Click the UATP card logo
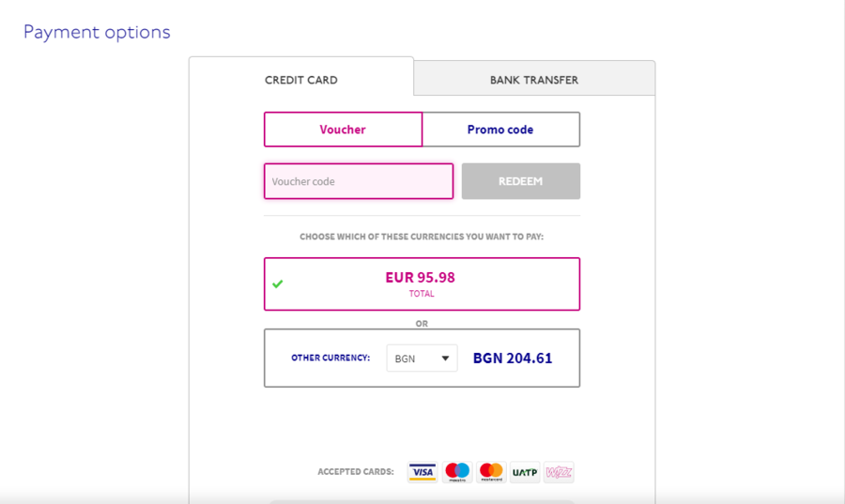 (x=525, y=472)
